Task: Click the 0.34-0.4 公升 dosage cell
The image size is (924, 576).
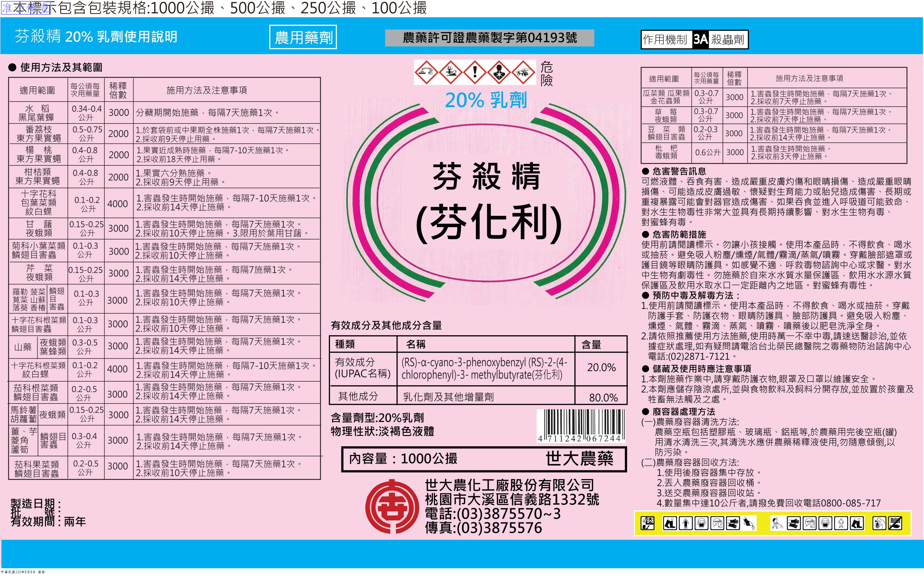Action: point(86,113)
